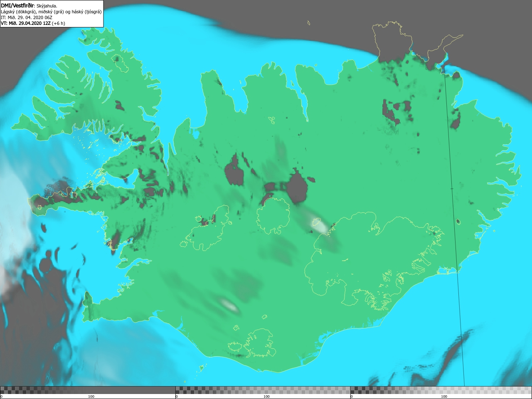Click the "VT: Mið. 29.04.2020 12Z (+6 h)" line

(x=33, y=23)
